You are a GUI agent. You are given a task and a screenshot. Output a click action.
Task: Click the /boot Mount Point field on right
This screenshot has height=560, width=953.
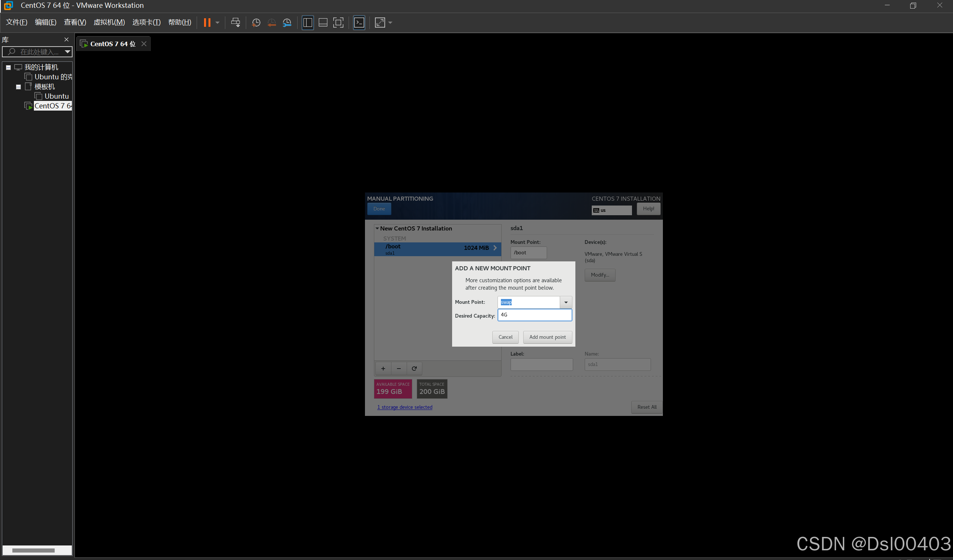pyautogui.click(x=528, y=252)
